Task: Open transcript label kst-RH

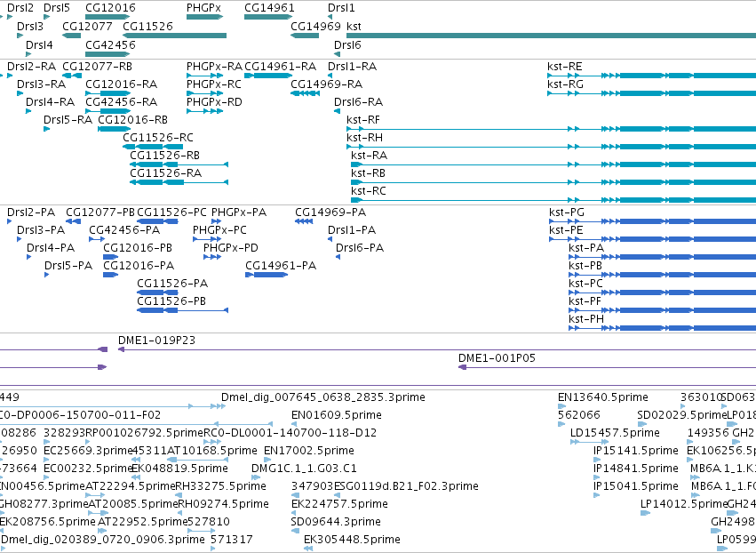Action: 364,138
